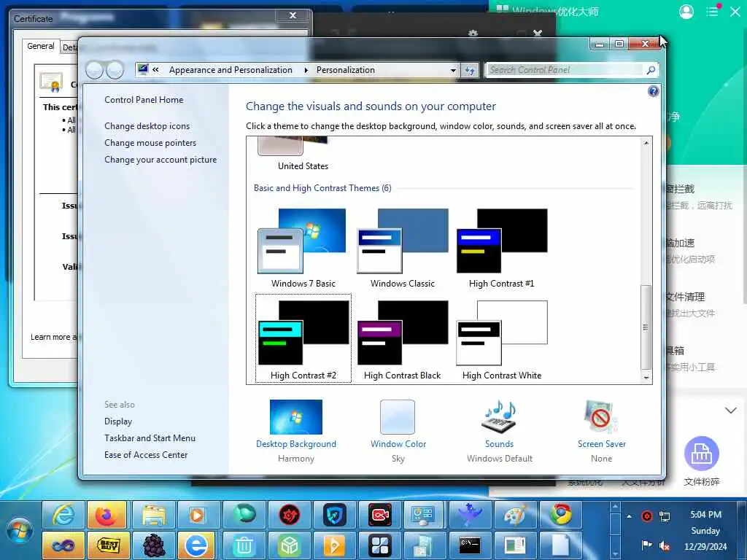Click the taskbar row scroll up arrow

(x=615, y=507)
